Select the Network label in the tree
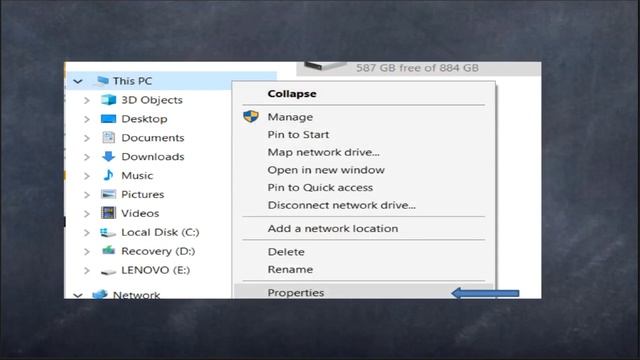This screenshot has width=640, height=360. click(x=136, y=295)
